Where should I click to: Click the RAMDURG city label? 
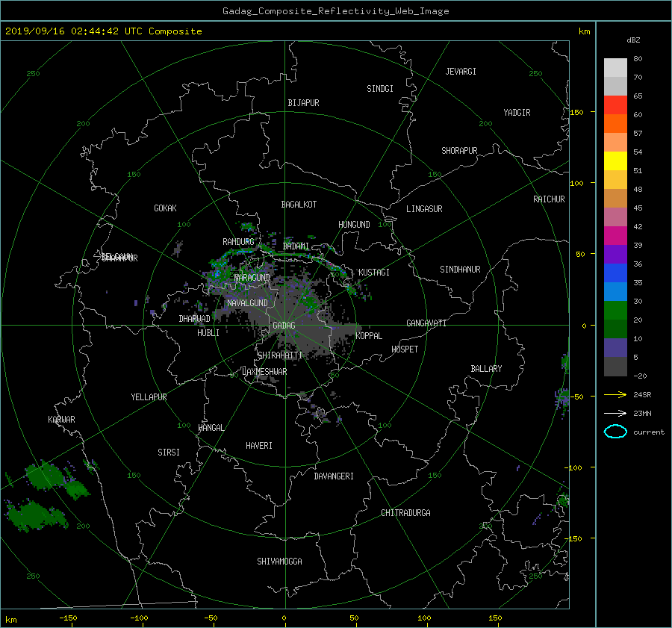(238, 242)
